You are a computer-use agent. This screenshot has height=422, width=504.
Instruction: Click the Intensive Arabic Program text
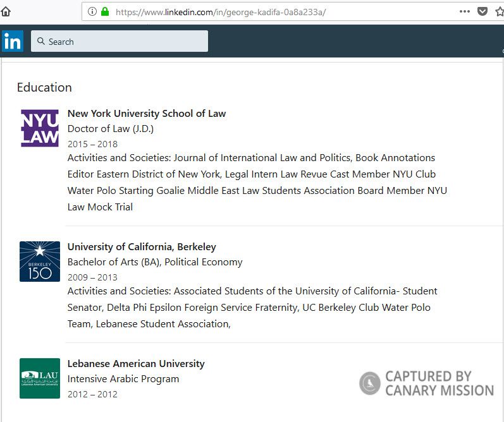click(123, 379)
